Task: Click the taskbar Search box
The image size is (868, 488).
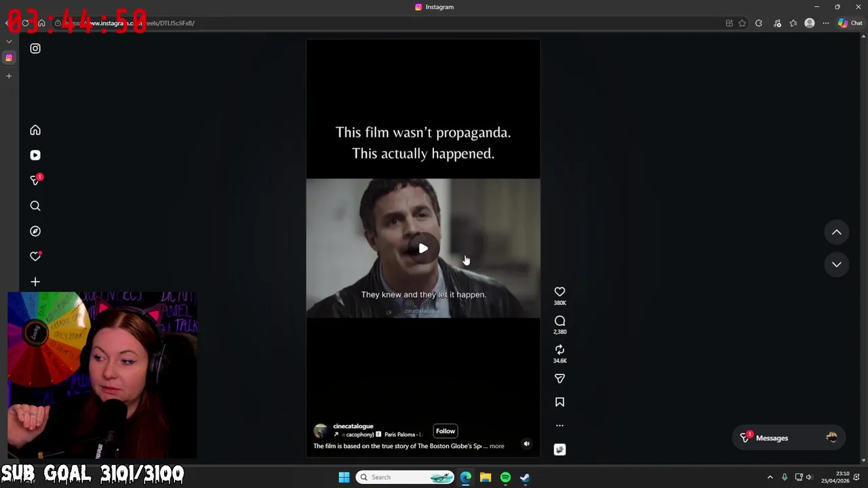Action: coord(406,477)
